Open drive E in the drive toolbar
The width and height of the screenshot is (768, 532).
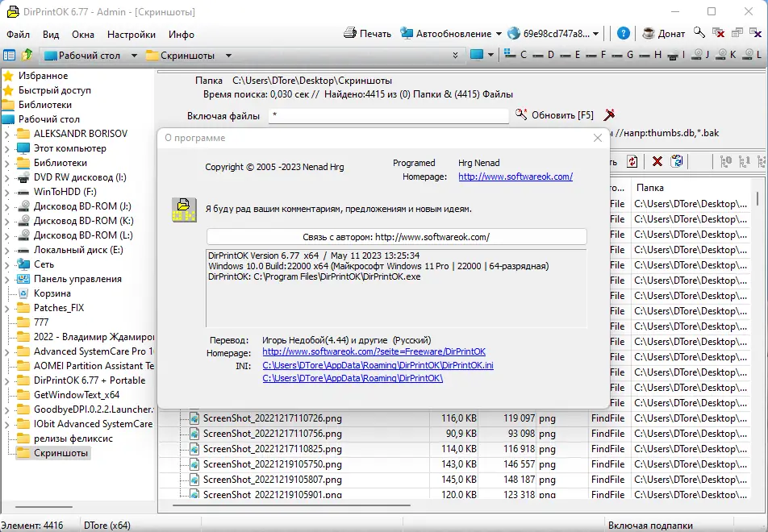click(570, 55)
